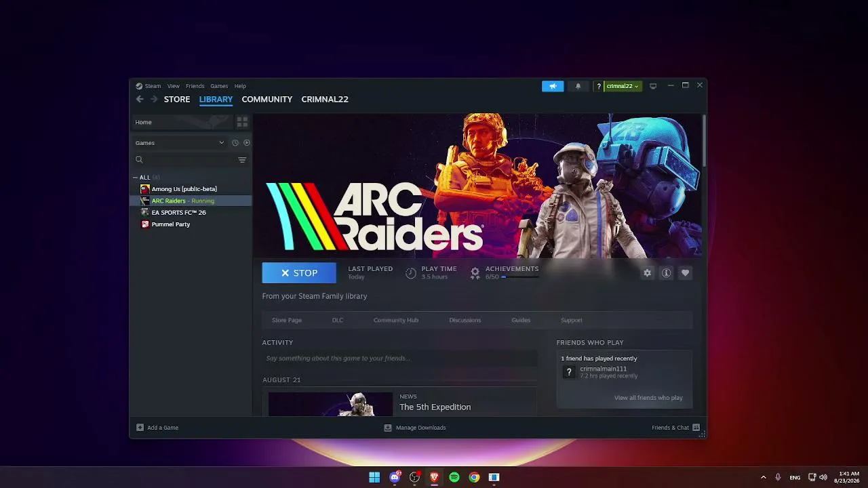Image resolution: width=868 pixels, height=488 pixels.
Task: Open the Friends menu
Action: click(x=195, y=86)
